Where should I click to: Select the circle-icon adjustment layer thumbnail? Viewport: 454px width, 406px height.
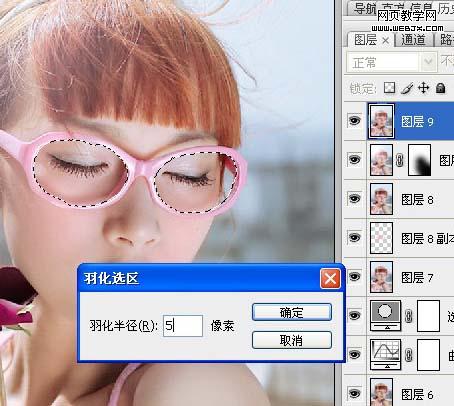tap(385, 315)
